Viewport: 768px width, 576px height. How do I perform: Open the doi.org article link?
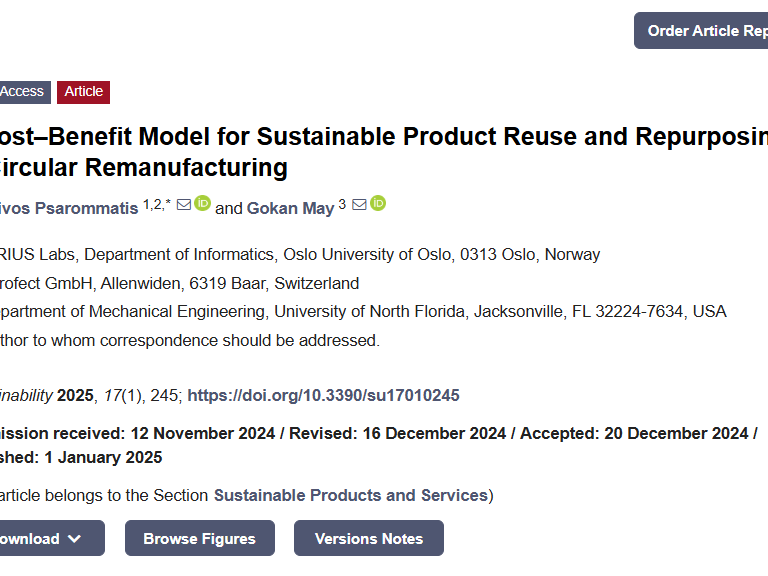click(x=324, y=395)
